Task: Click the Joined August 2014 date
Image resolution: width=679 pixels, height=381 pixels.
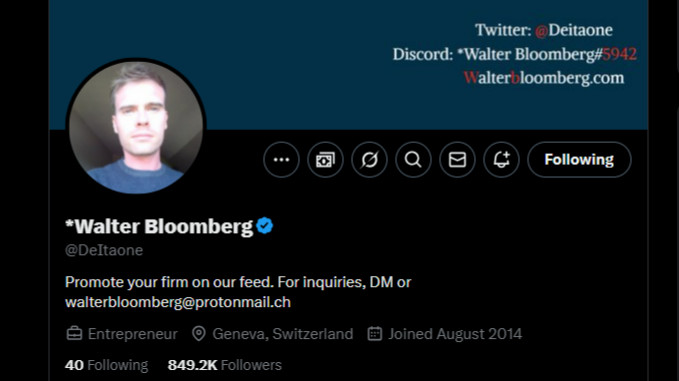Action: [x=455, y=334]
